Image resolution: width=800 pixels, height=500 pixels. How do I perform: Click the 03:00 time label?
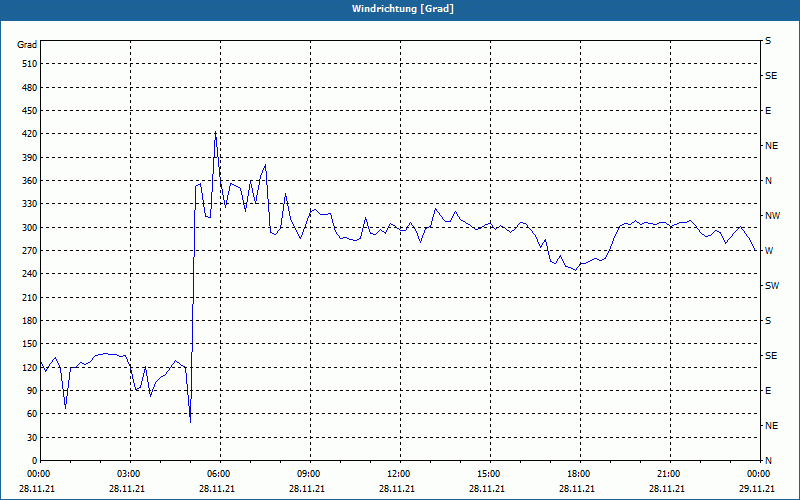point(128,474)
